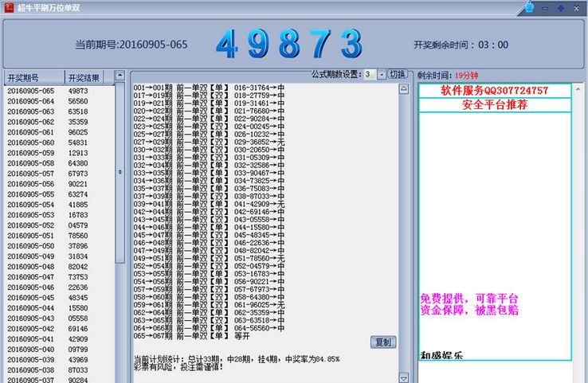Click the plan line 001→001期 016-31764
Viewport: 588px width, 383px height.
tap(209, 88)
